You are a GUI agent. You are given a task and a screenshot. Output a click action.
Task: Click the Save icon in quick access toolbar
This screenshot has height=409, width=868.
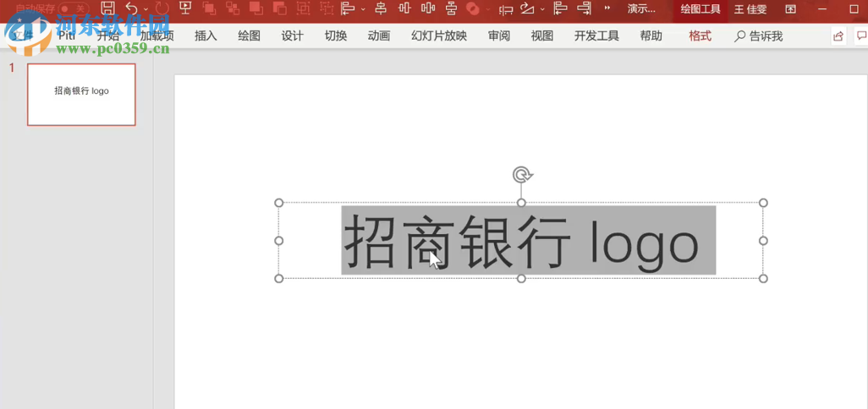click(108, 8)
